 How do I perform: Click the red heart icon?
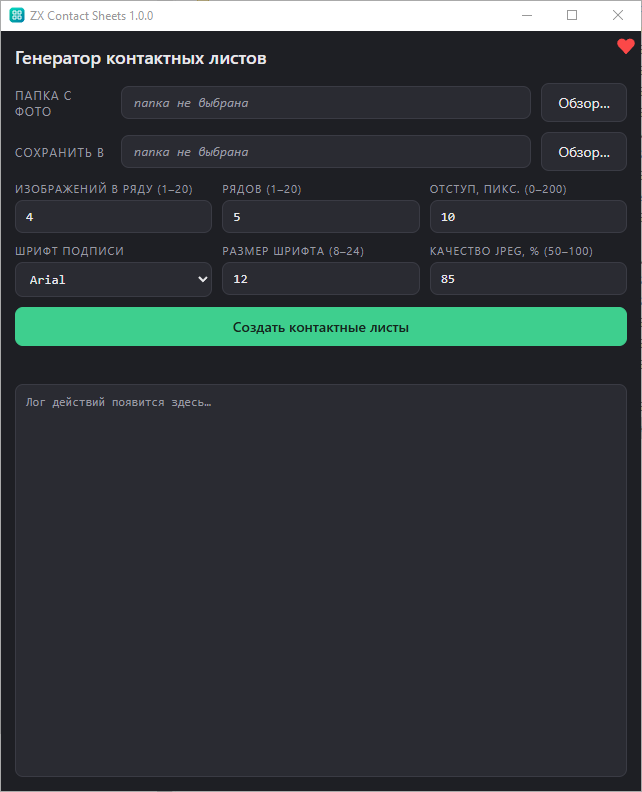625,46
